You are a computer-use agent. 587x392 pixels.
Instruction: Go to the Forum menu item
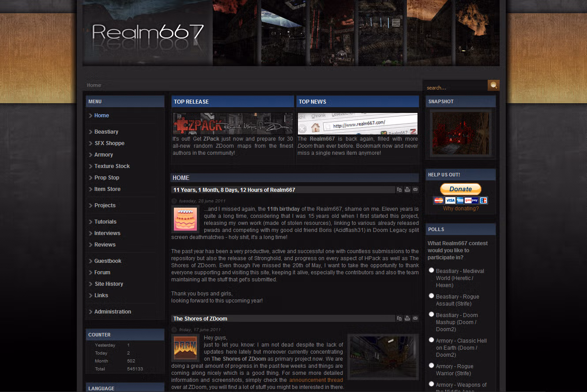(102, 273)
